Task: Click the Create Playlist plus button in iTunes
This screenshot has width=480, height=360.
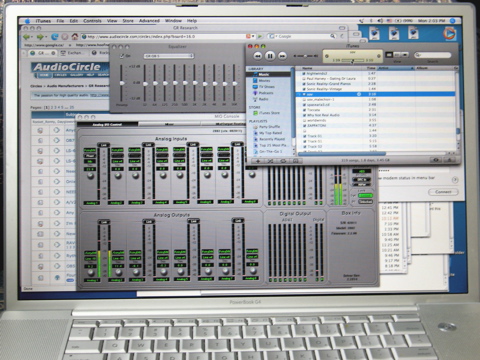Action: [258, 161]
